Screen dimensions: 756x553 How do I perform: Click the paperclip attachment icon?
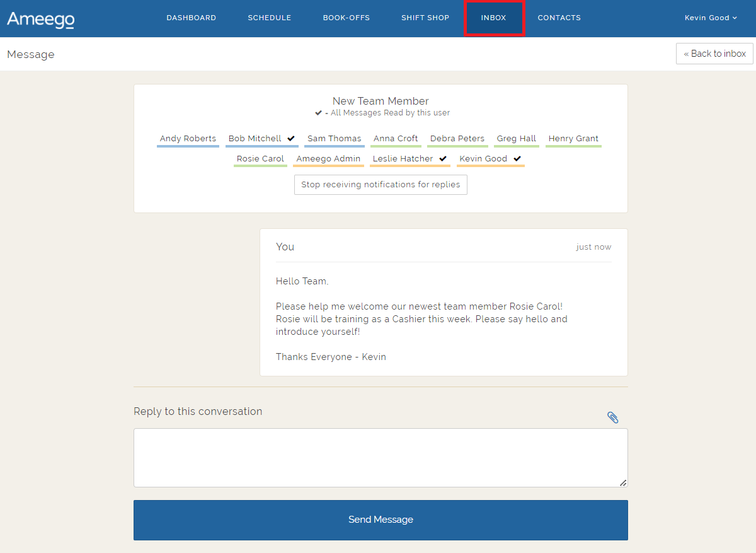click(x=612, y=417)
